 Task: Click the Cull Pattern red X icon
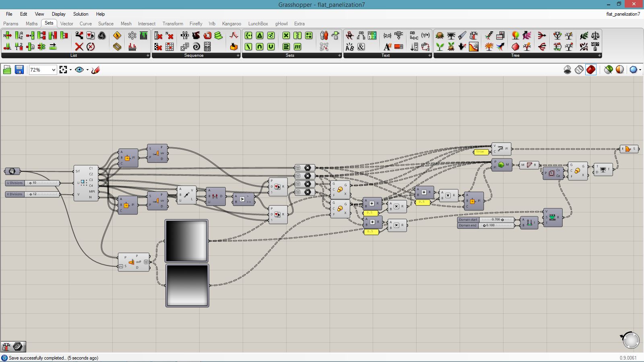[x=79, y=47]
